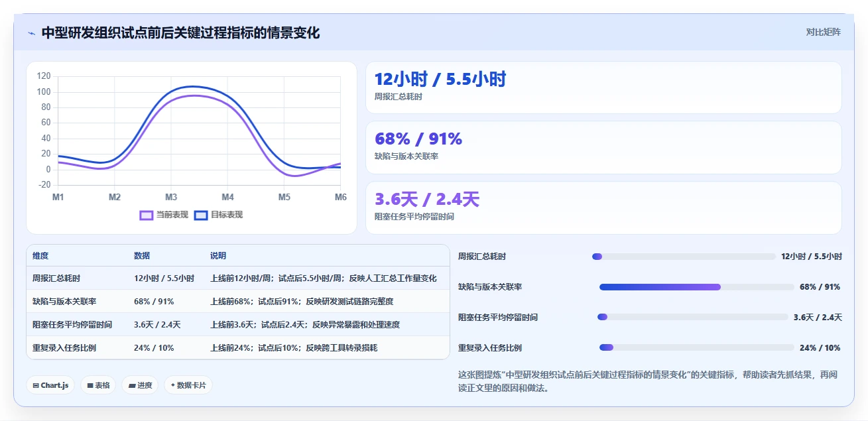Image resolution: width=868 pixels, height=421 pixels.
Task: Toggle the 目标表现 legend swatch
Action: coord(201,215)
